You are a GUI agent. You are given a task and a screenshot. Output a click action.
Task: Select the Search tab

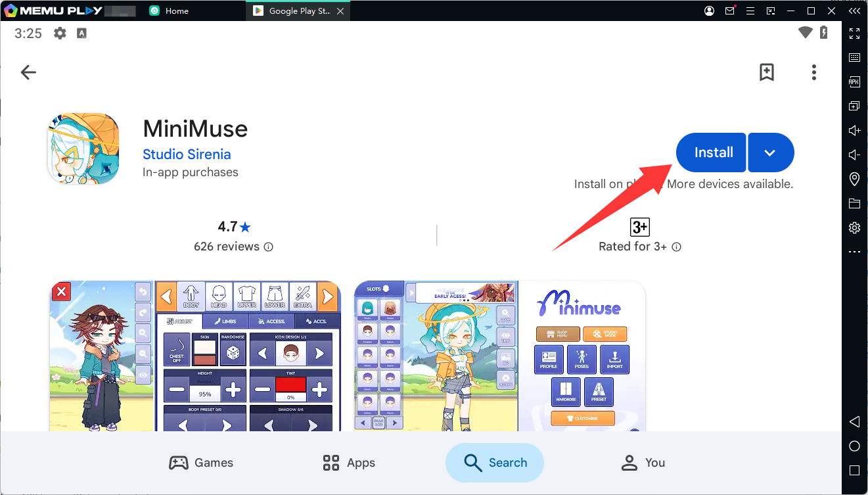[495, 463]
